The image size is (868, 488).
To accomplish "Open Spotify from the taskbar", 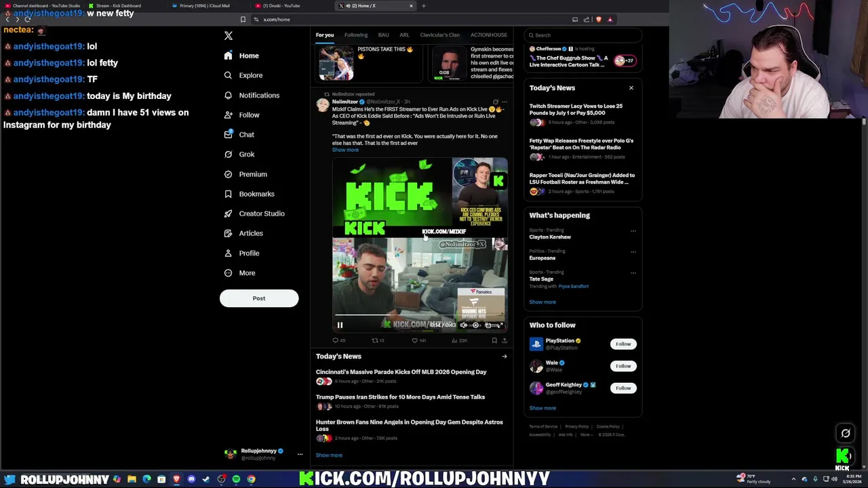I will [236, 480].
